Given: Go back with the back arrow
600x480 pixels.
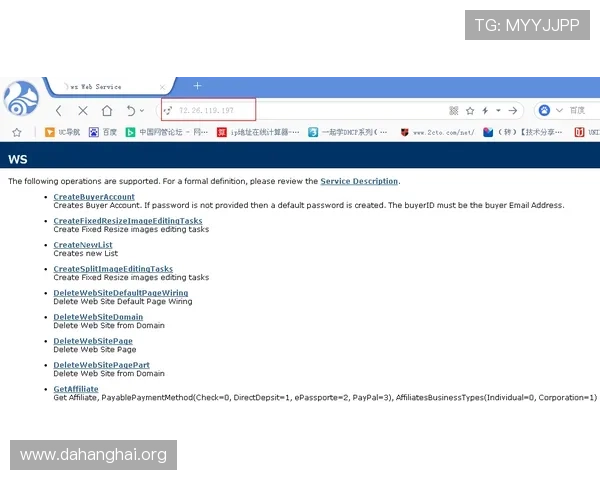Looking at the screenshot, I should click(59, 110).
